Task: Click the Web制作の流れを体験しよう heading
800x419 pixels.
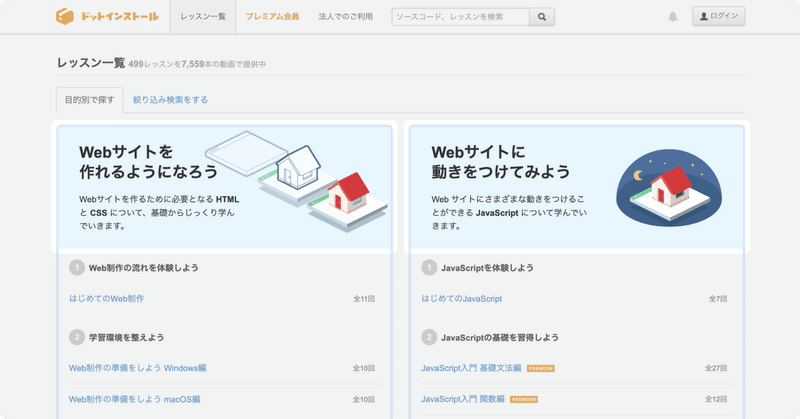Action: tap(143, 267)
